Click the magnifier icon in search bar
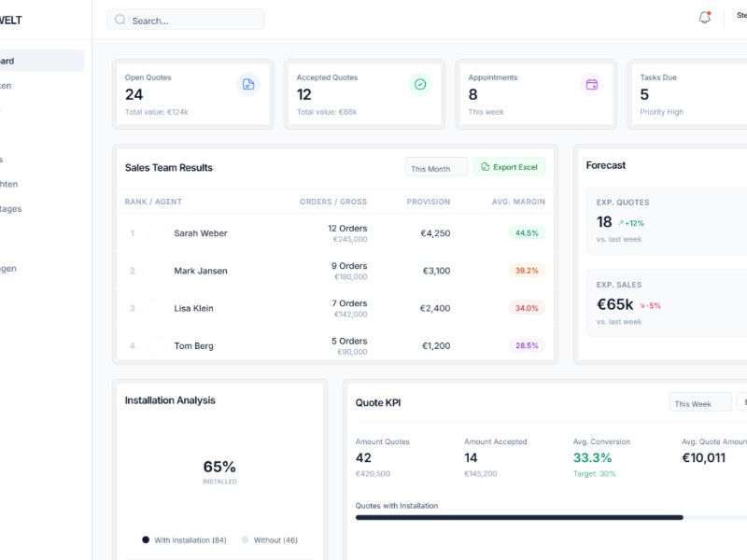Image resolution: width=747 pixels, height=560 pixels. pos(120,20)
